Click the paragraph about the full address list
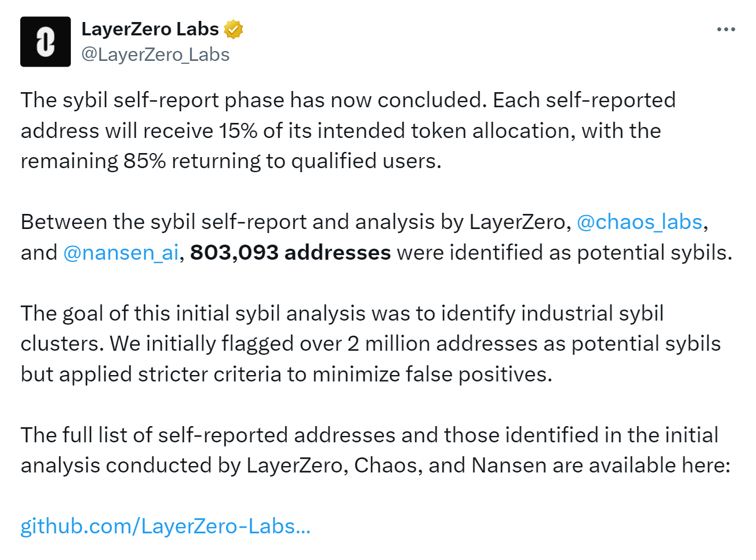This screenshot has width=756, height=560. click(376, 450)
